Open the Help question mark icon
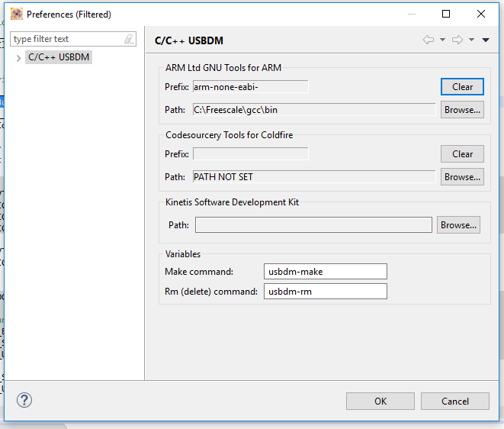 [24, 400]
